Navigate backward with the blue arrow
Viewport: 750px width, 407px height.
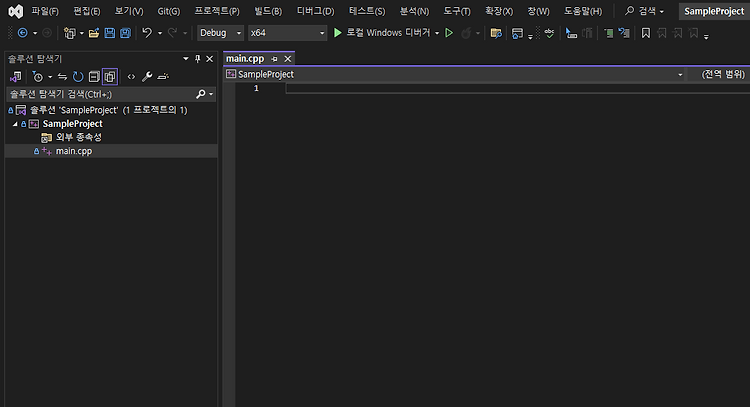click(22, 33)
